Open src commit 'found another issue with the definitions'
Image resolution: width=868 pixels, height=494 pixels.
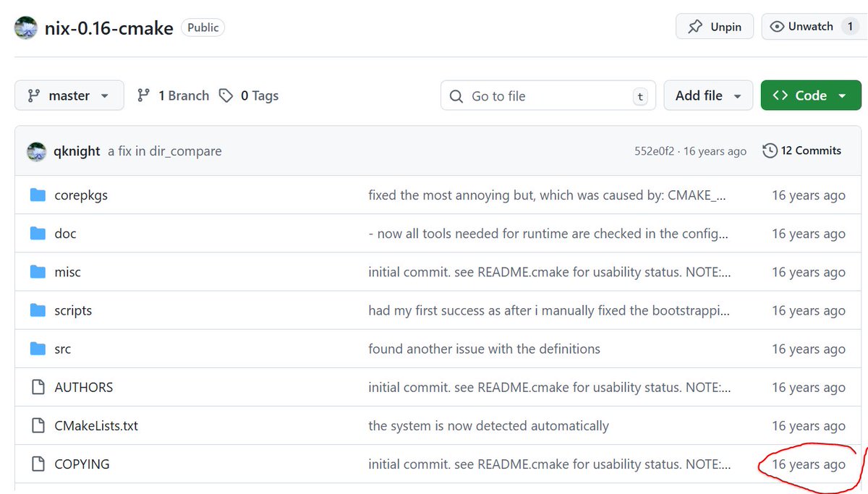pyautogui.click(x=484, y=349)
